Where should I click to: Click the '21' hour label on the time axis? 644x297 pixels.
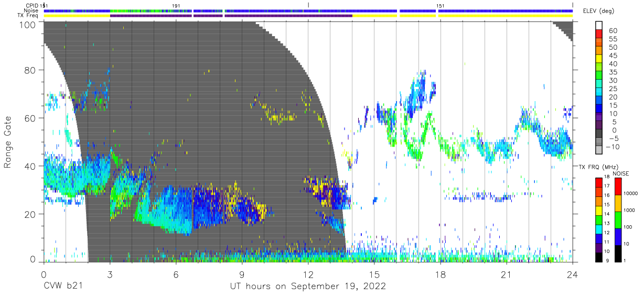pyautogui.click(x=506, y=274)
